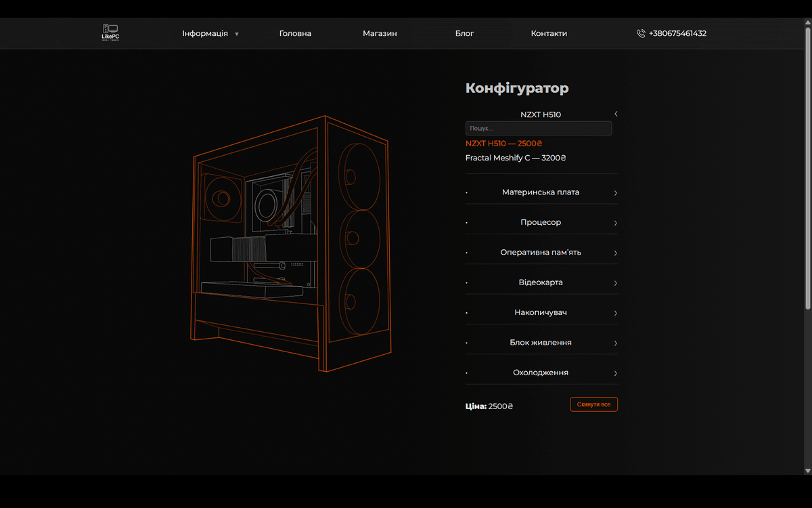Collapse the NZXT H510 case section chevron

coord(616,114)
